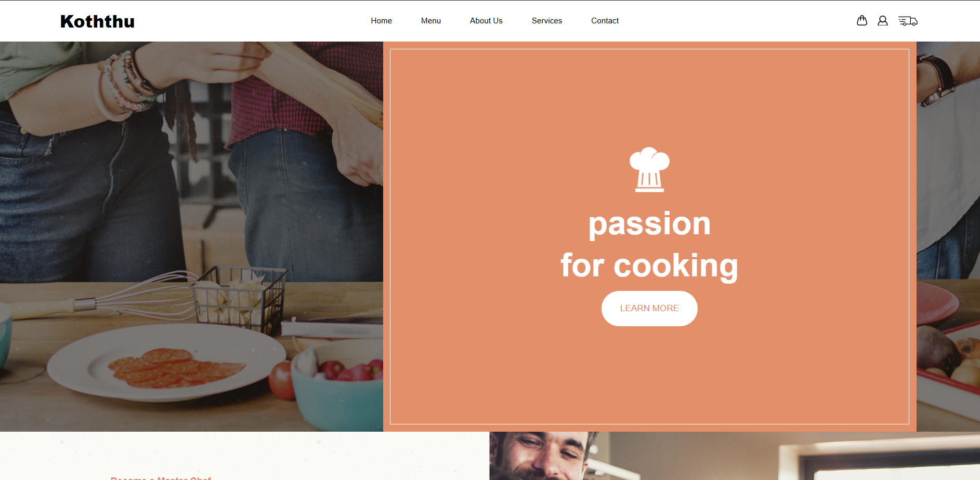Click the white chef hat icon
980x480 pixels.
pyautogui.click(x=649, y=170)
